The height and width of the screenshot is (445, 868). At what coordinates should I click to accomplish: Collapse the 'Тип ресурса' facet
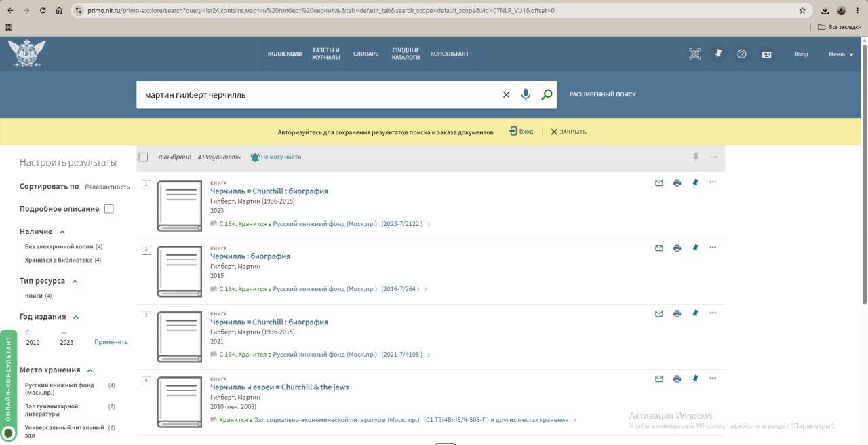coord(75,281)
